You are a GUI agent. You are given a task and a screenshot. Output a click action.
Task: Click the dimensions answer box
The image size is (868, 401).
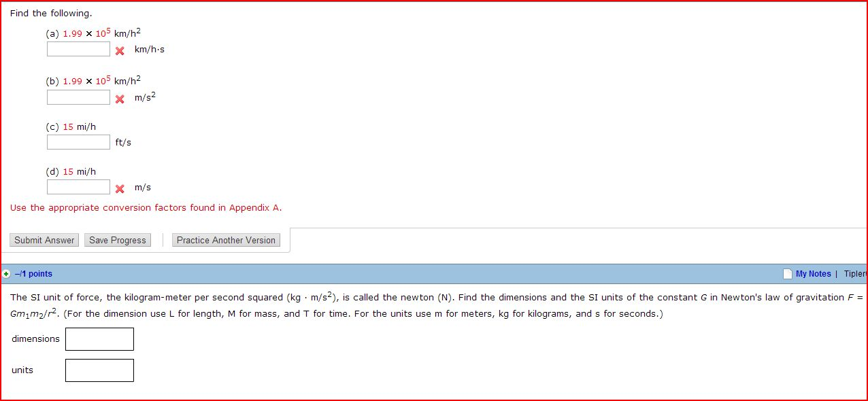[x=99, y=339]
